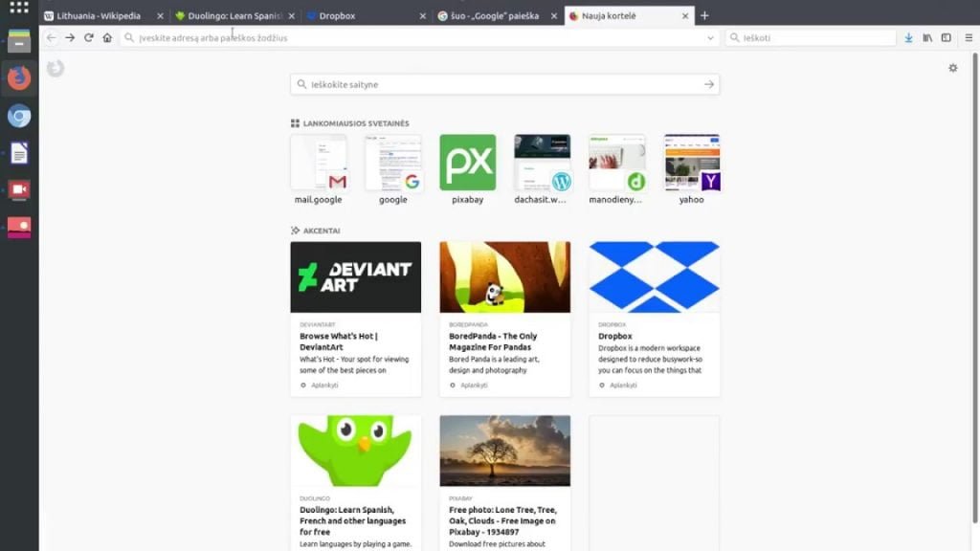Close the Google paieška tab
980x551 pixels.
(554, 16)
